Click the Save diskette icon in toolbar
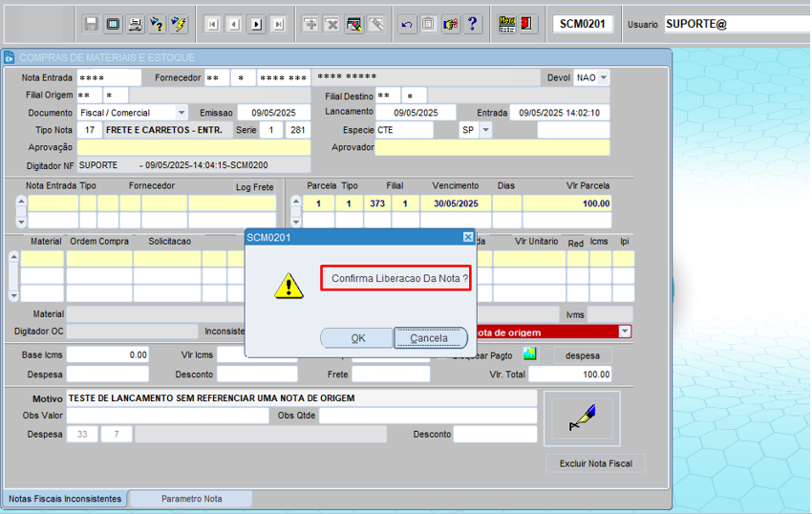 tap(92, 24)
